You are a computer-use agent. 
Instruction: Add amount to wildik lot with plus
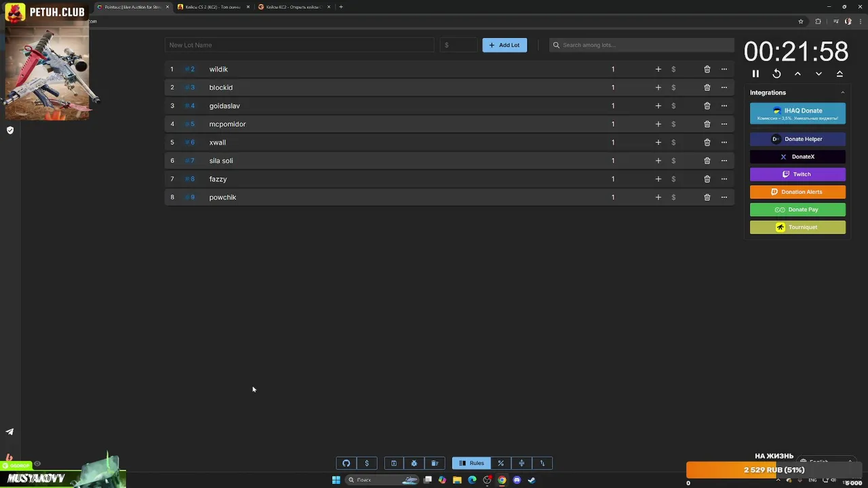[658, 69]
